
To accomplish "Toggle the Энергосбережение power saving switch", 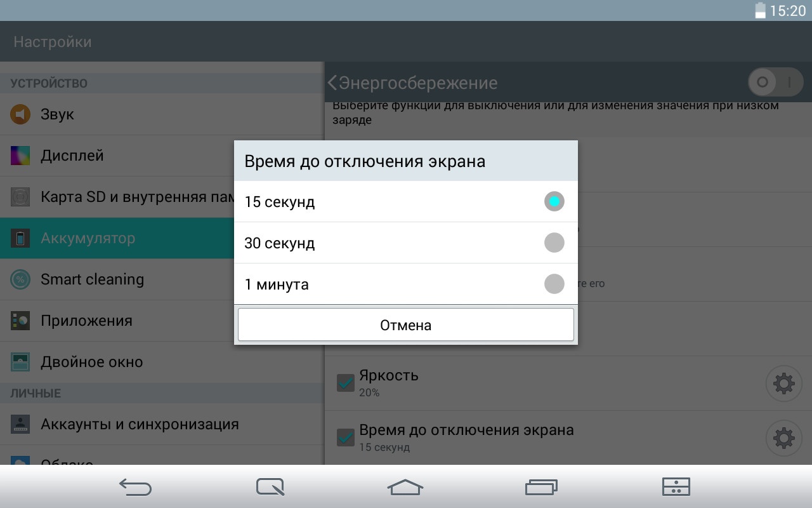I will coord(775,82).
